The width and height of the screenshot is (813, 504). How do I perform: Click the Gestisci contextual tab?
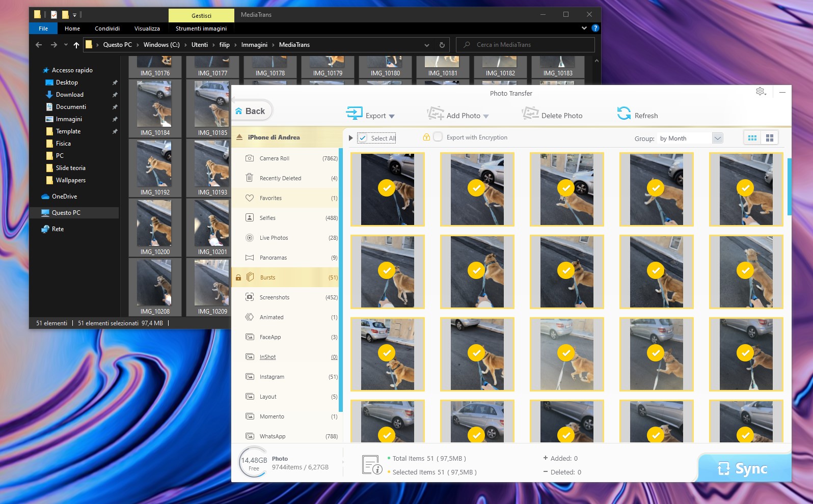coord(201,15)
